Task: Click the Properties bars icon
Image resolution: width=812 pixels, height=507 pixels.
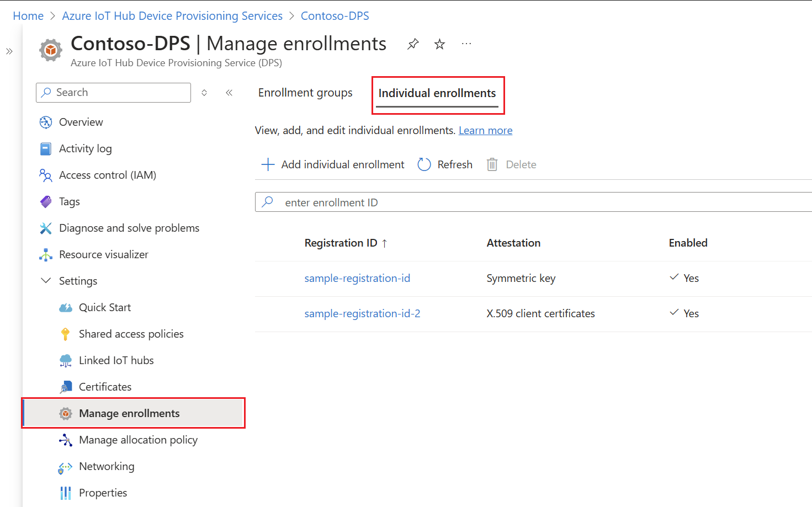Action: [x=66, y=493]
